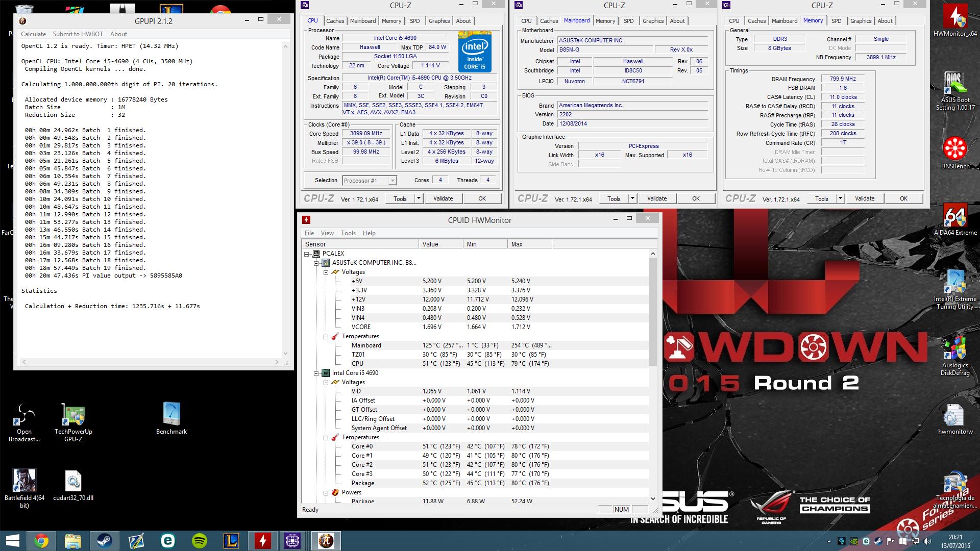Select Core #0 temperature row
Viewport: 980px width, 551px height.
475,446
